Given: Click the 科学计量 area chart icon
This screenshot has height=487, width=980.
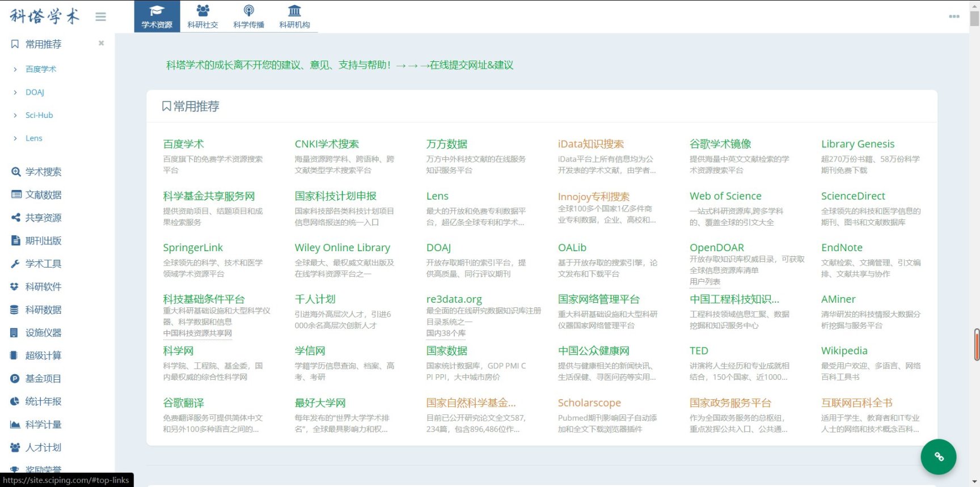Looking at the screenshot, I should click(15, 425).
